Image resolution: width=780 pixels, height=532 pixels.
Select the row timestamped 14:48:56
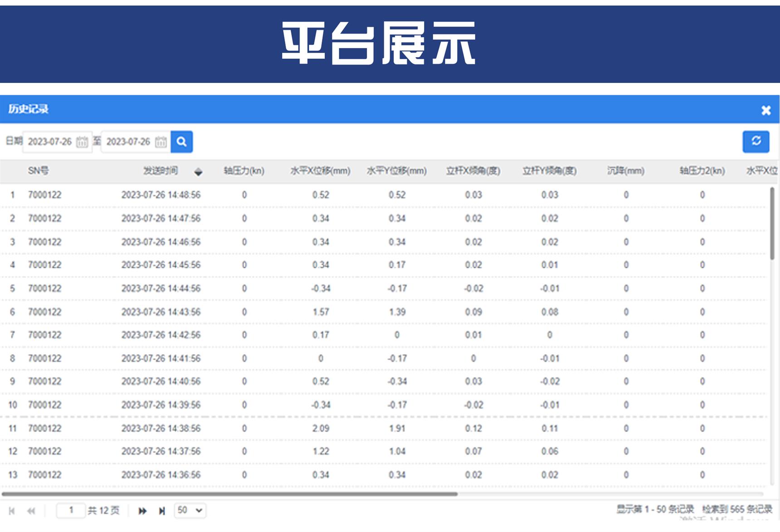[383, 195]
